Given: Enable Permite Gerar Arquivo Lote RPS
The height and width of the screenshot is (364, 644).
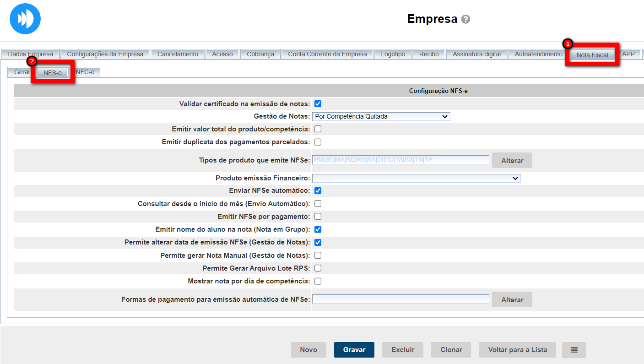Looking at the screenshot, I should (x=318, y=268).
